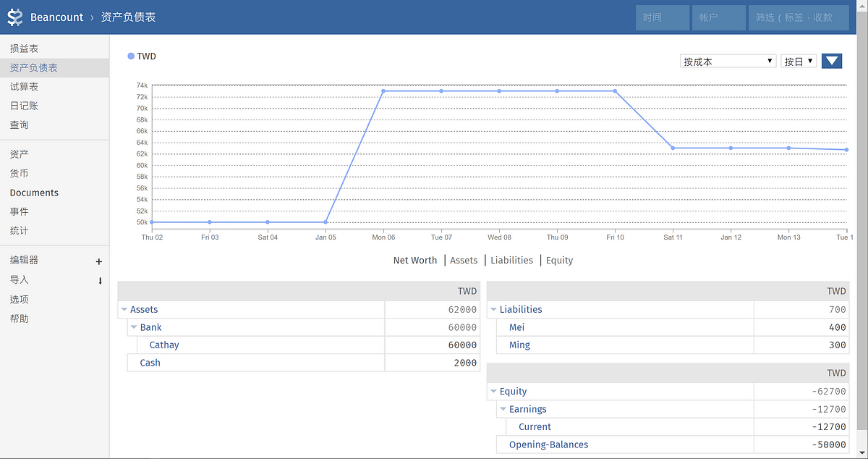The height and width of the screenshot is (459, 868).
Task: Switch chart to Assets view
Action: (464, 261)
